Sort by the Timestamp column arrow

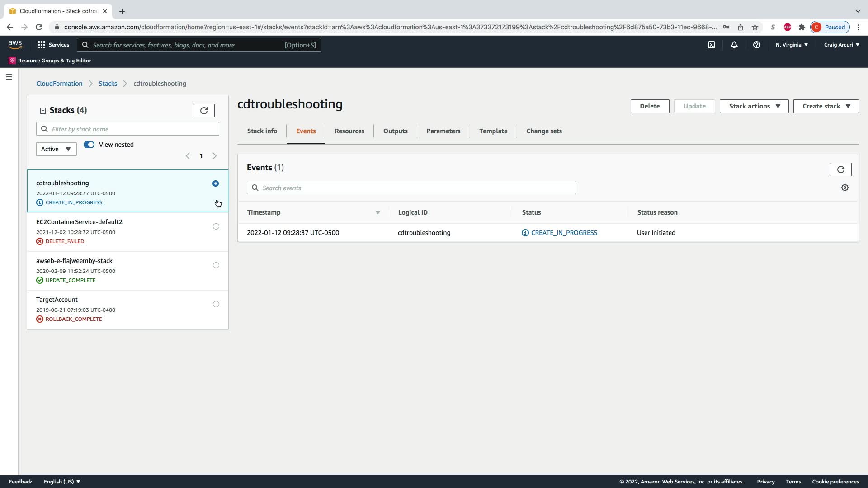coord(378,212)
